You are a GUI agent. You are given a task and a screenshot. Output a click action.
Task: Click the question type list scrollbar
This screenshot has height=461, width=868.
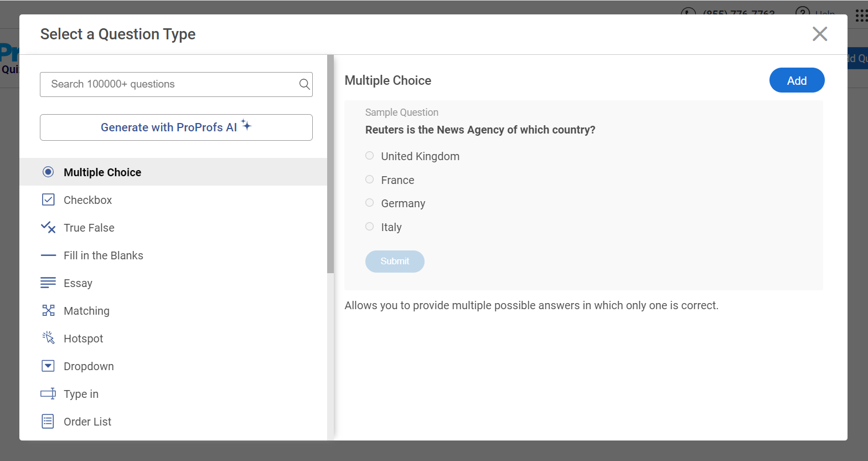330,166
